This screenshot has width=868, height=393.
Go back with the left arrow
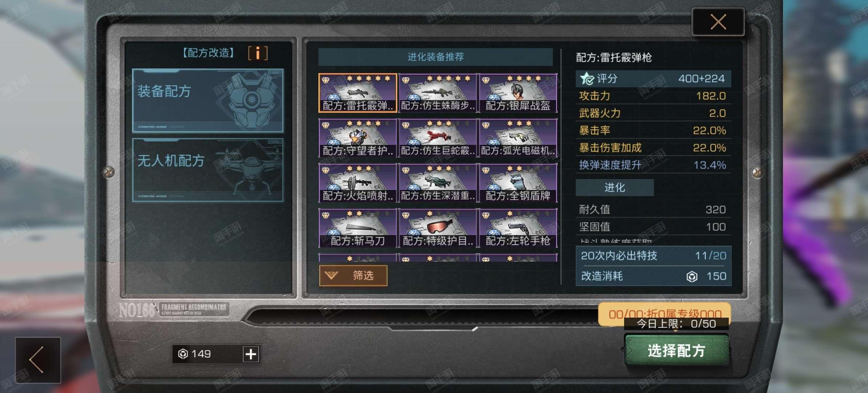coord(38,360)
